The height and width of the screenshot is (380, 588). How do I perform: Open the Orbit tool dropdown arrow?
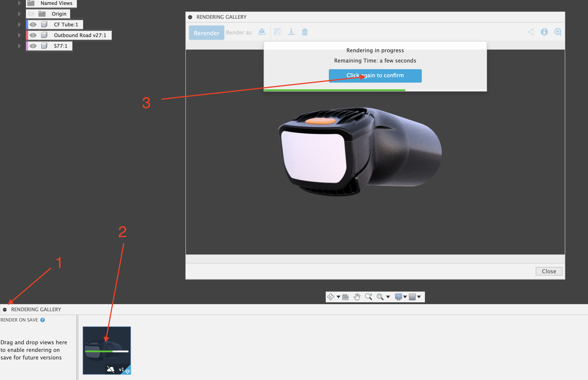pyautogui.click(x=339, y=297)
